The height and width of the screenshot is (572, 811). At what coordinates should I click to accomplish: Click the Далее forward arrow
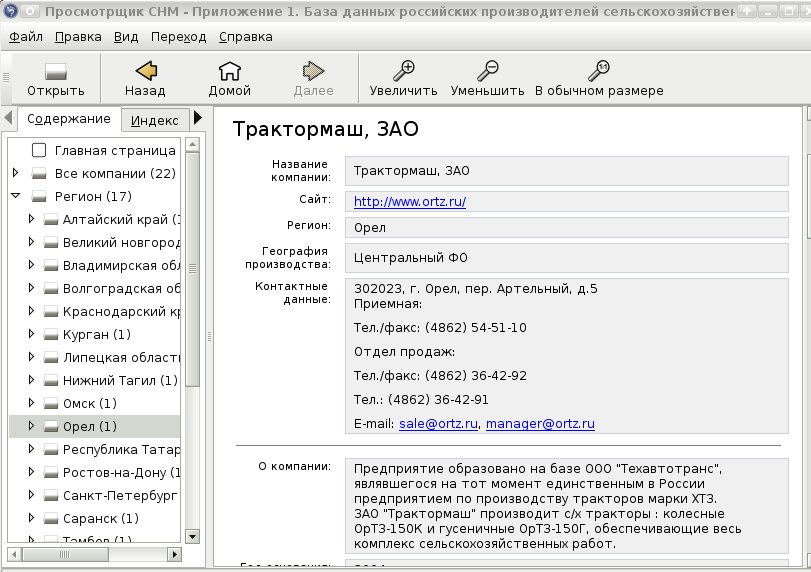click(x=313, y=71)
